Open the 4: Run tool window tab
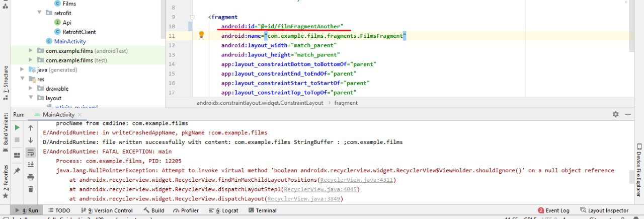The height and width of the screenshot is (219, 644). coord(26,210)
